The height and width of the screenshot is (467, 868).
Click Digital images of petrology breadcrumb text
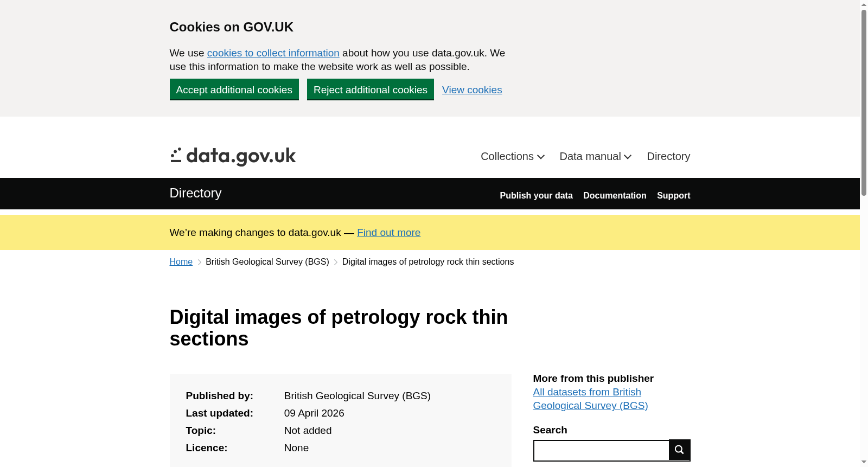(x=427, y=262)
